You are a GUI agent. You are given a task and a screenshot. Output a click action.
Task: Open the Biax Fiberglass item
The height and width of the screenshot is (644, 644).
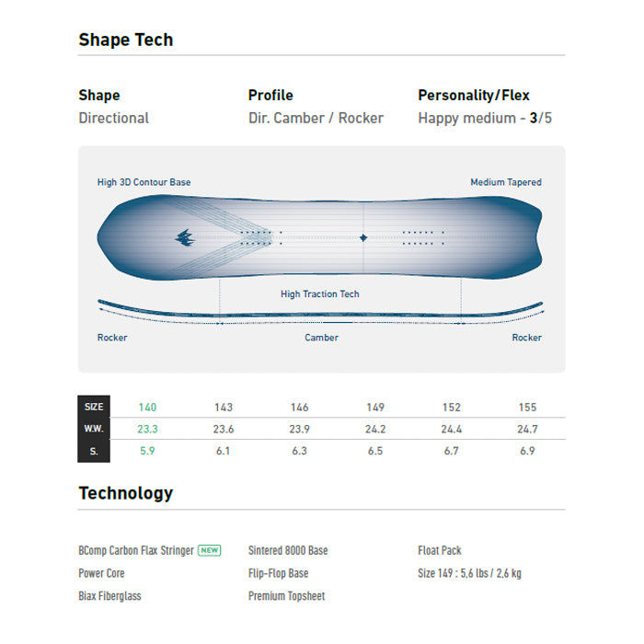109,596
